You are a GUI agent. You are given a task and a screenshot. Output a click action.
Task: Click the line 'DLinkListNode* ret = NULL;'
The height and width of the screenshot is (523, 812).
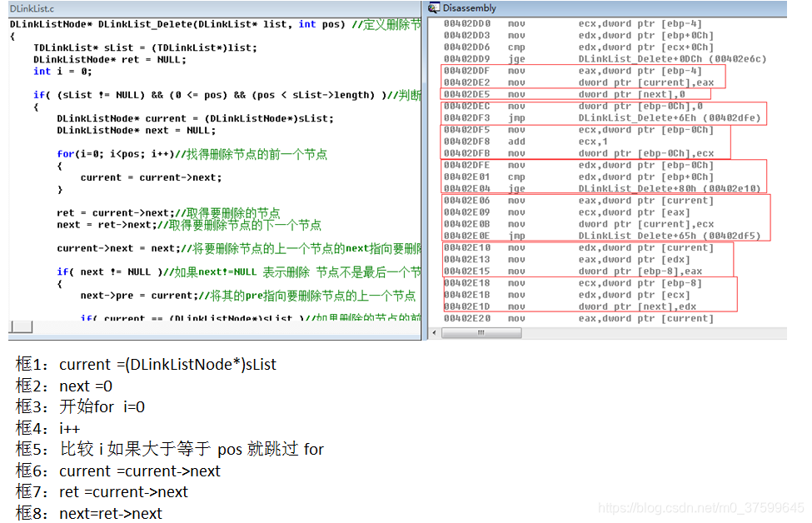coord(110,60)
